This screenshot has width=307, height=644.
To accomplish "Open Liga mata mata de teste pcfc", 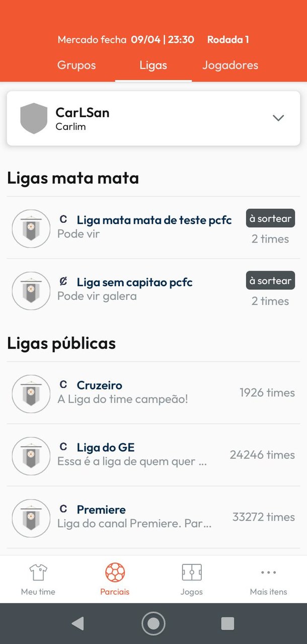I will (154, 220).
